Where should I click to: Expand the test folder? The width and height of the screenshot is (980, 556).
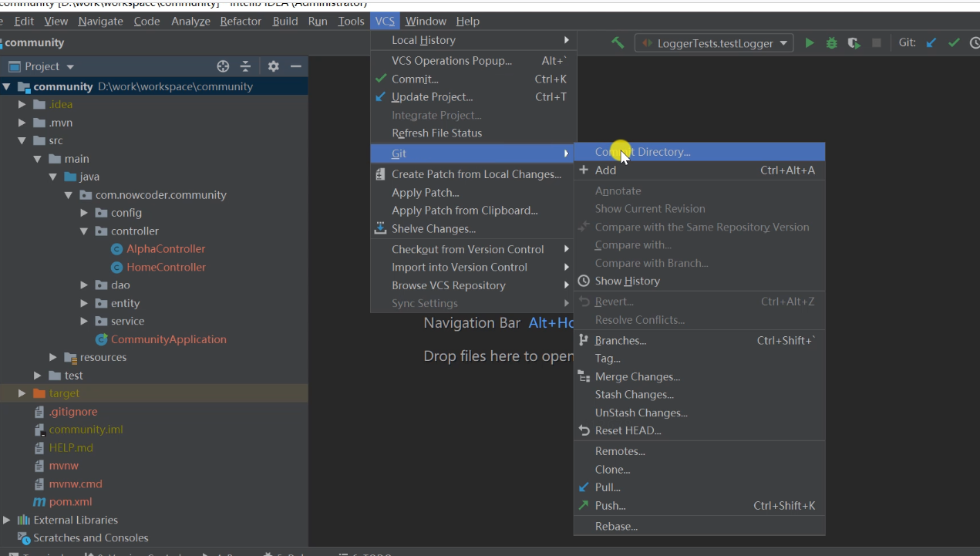38,376
